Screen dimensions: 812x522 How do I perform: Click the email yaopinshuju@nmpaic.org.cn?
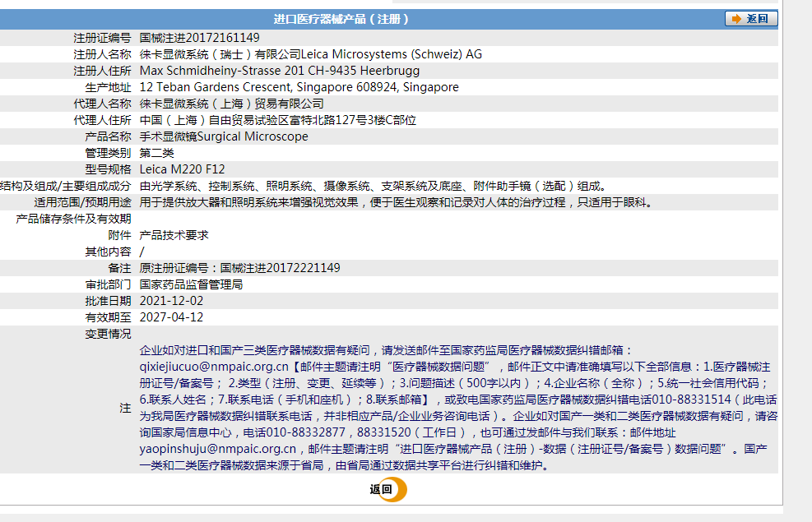(x=217, y=449)
